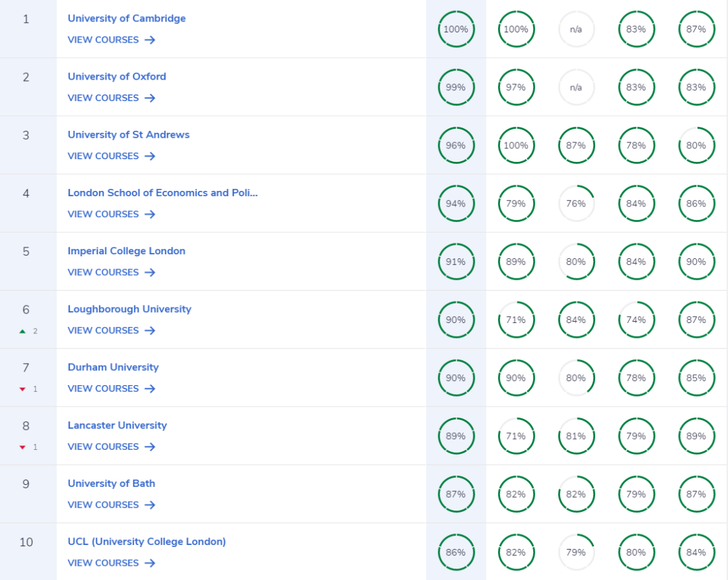Screen dimensions: 728x580
Task: Select LSE's 76% score circle
Action: tap(576, 204)
